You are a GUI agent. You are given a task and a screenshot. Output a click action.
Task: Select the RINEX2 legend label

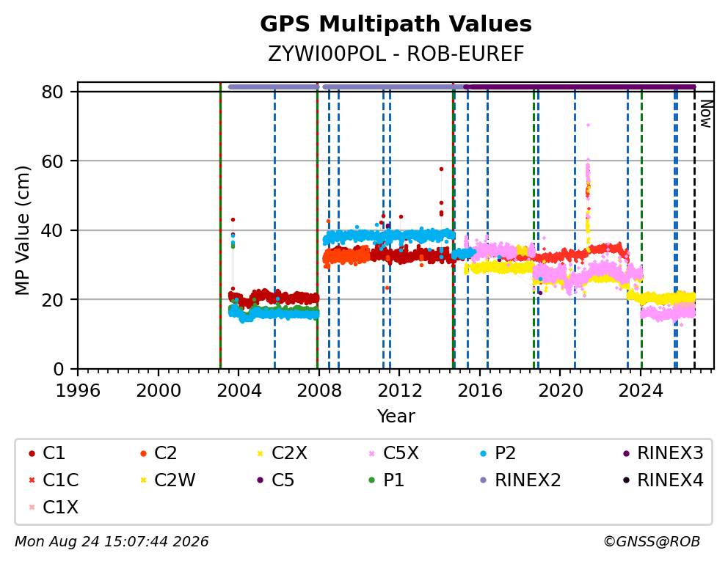tap(528, 480)
